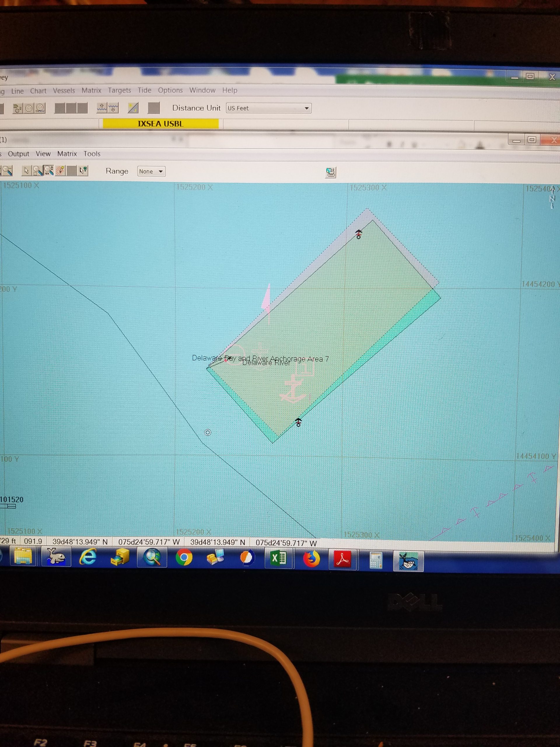
Task: Open Internet Explorer from the taskbar
Action: [x=88, y=557]
